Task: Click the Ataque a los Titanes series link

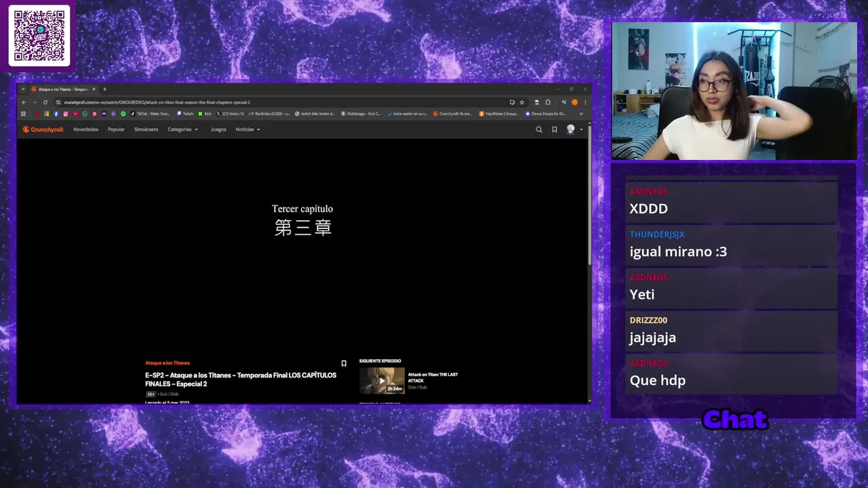Action: (167, 363)
